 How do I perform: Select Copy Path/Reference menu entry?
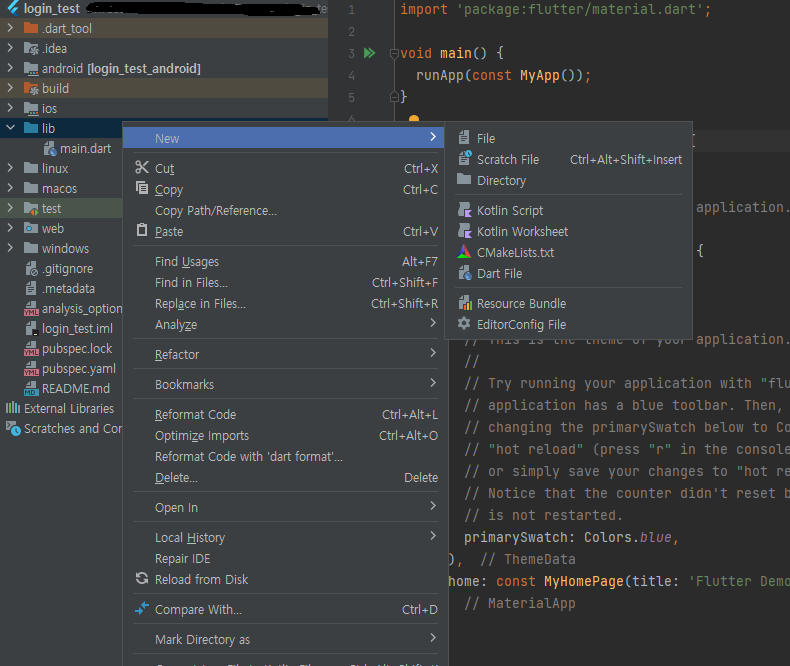tap(285, 211)
